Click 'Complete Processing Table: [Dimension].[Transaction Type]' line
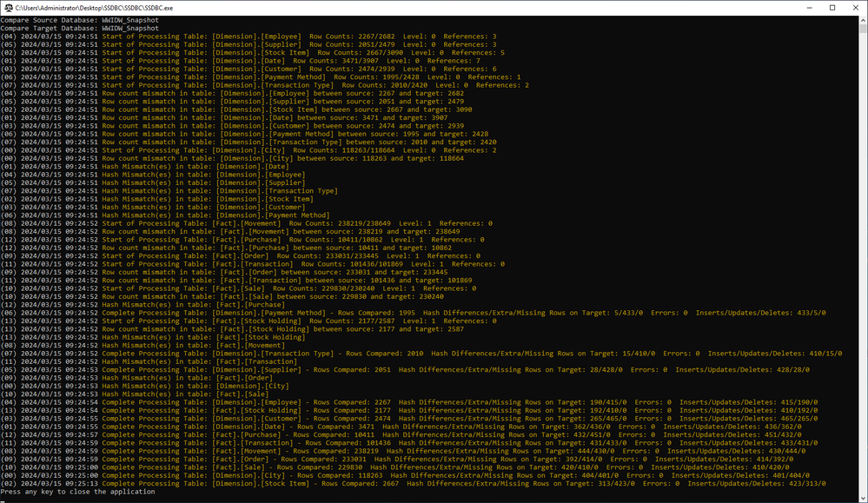This screenshot has width=868, height=503. pyautogui.click(x=421, y=353)
